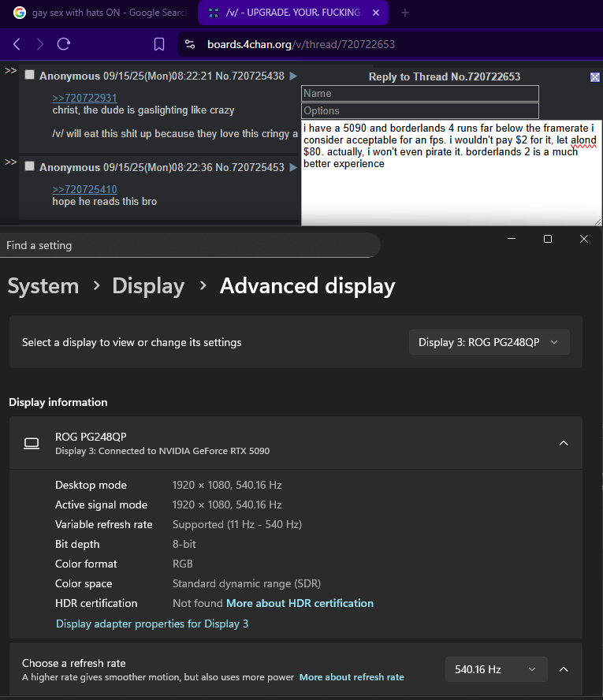603x700 pixels.
Task: Reload the 4chan thread page
Action: click(x=64, y=44)
